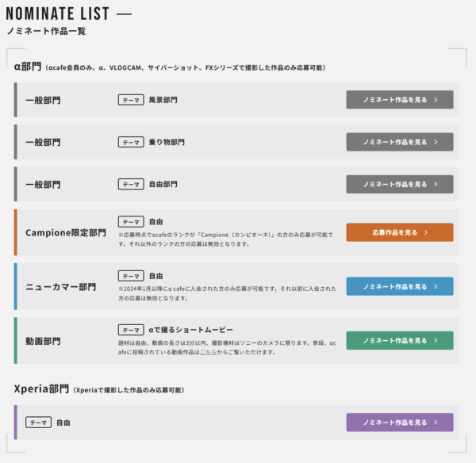Click the arrow on the green 動画 button

[x=436, y=340]
